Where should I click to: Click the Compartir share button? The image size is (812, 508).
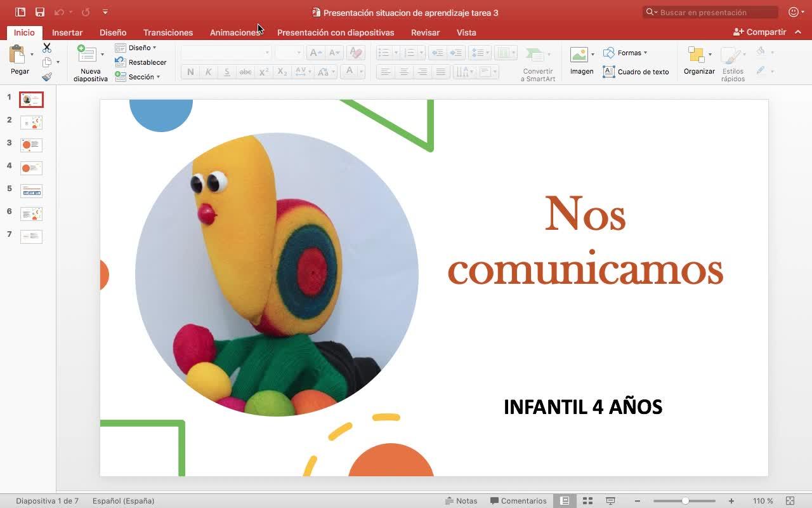tap(759, 32)
